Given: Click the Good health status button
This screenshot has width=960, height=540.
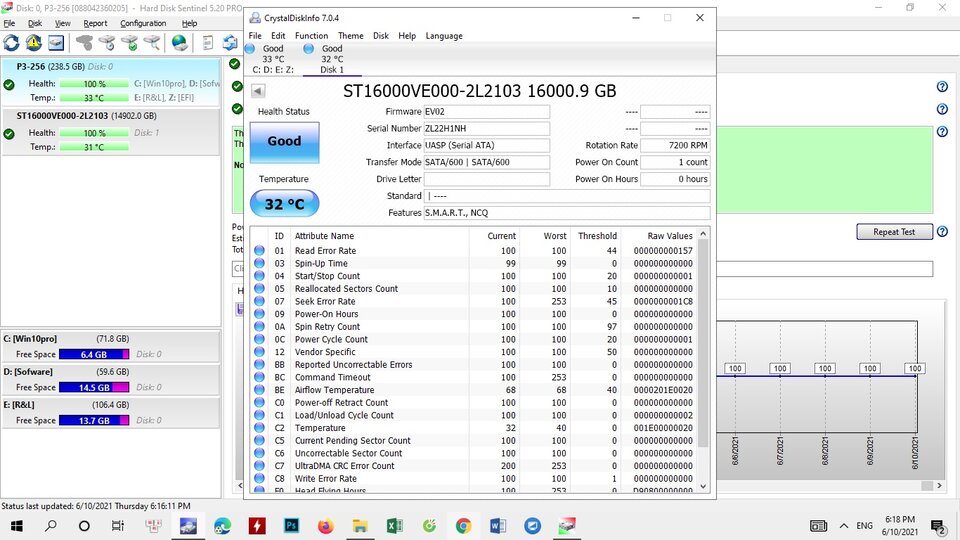Looking at the screenshot, I should [284, 142].
